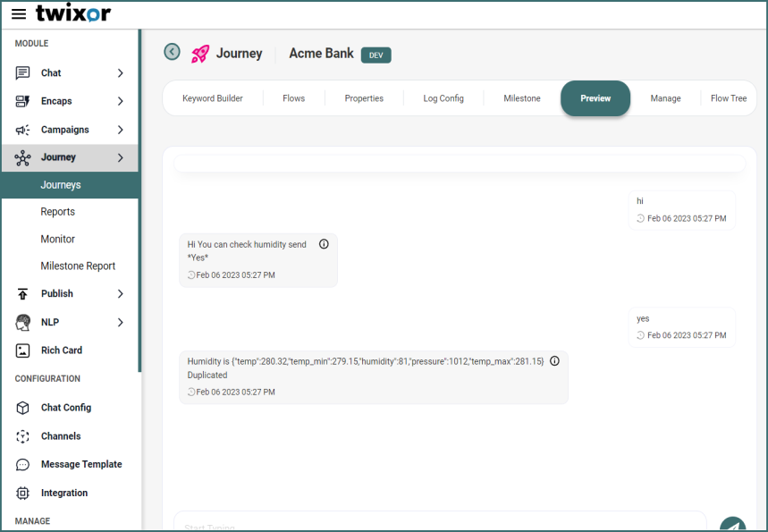Click the Channels sidebar icon

(x=23, y=436)
